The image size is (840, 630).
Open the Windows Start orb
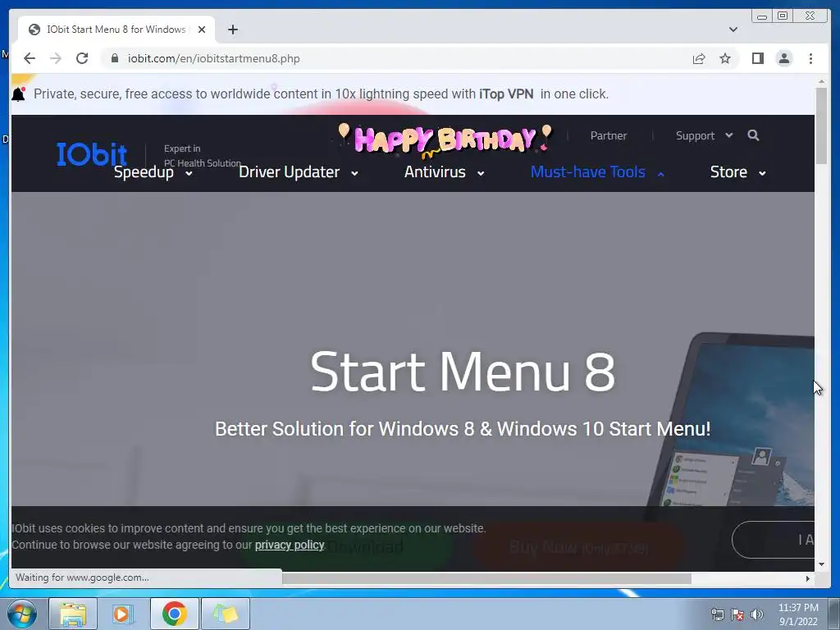[x=22, y=614]
